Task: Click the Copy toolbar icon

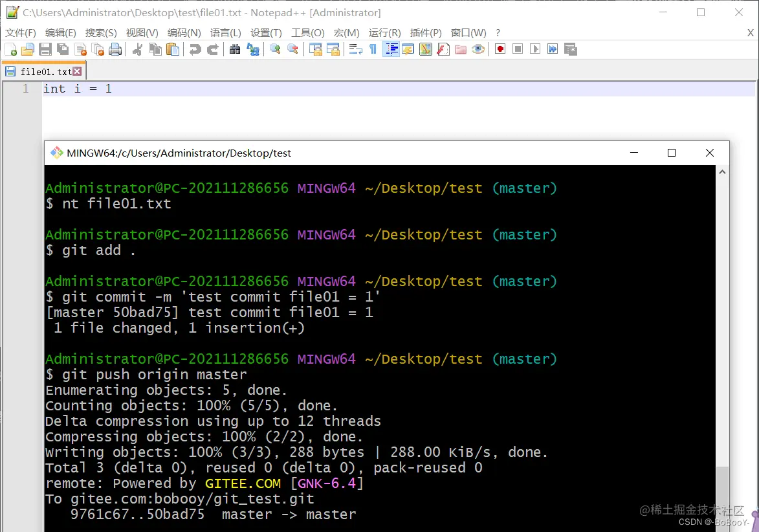Action: point(155,49)
